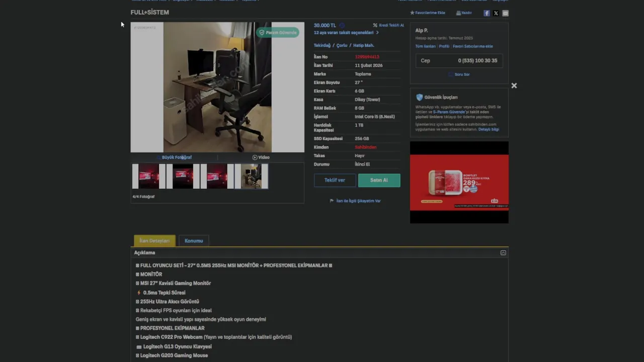Click the İkinci El status value
The image size is (644, 362).
coord(362,164)
